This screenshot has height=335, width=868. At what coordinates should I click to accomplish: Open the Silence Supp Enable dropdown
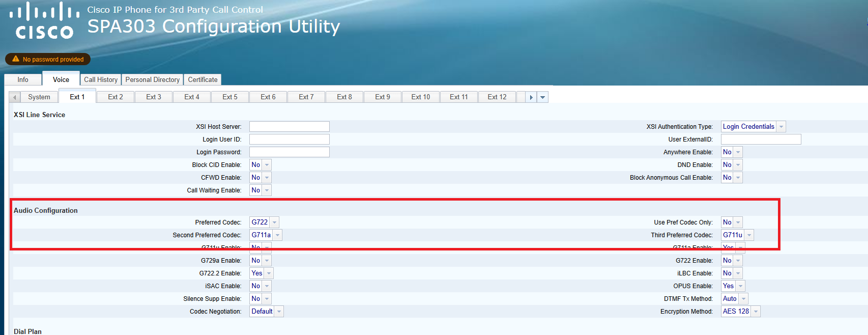[260, 298]
